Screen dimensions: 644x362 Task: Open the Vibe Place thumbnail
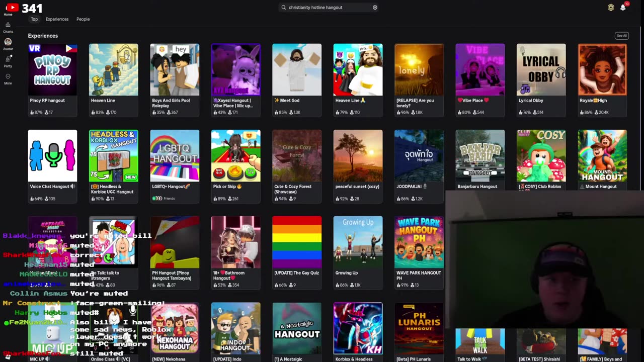pos(480,70)
